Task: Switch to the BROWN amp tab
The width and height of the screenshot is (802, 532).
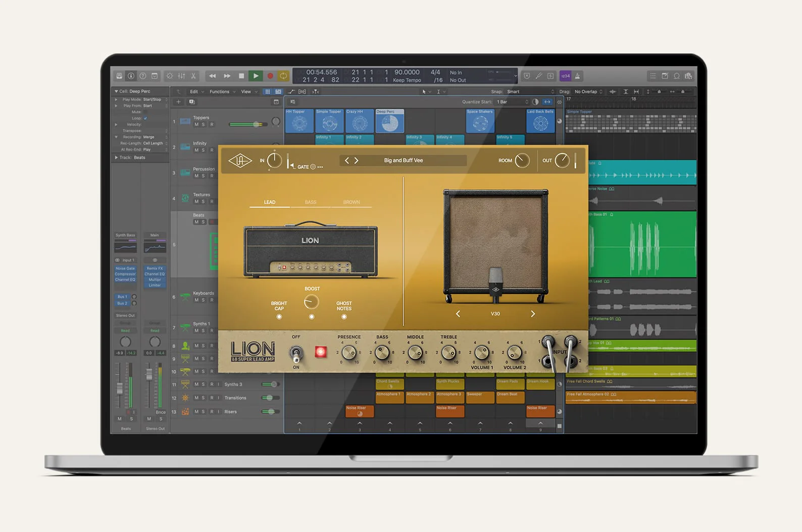Action: (x=352, y=202)
